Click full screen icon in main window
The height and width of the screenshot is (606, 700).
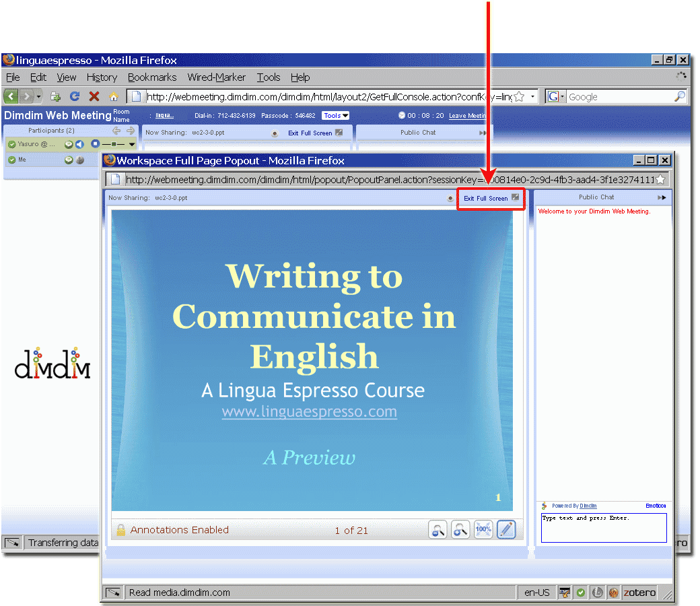[x=339, y=133]
